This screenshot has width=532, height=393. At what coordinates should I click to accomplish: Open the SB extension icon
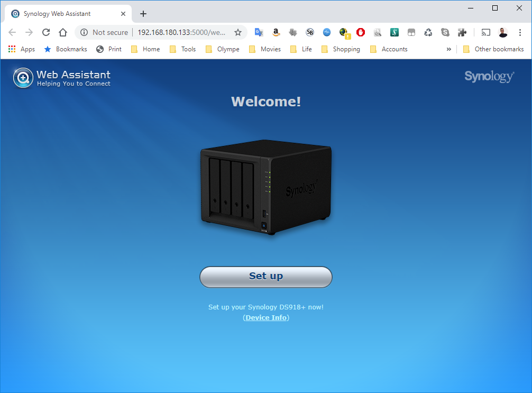[x=310, y=32]
